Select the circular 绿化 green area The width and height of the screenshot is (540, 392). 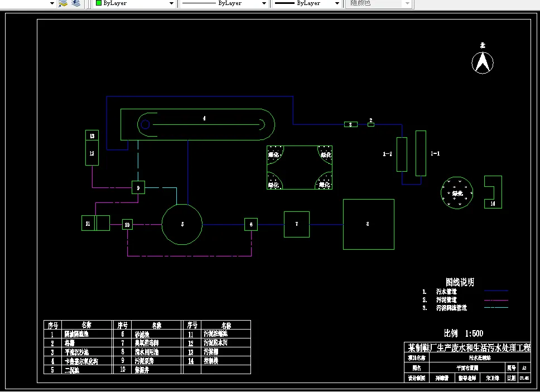[457, 193]
